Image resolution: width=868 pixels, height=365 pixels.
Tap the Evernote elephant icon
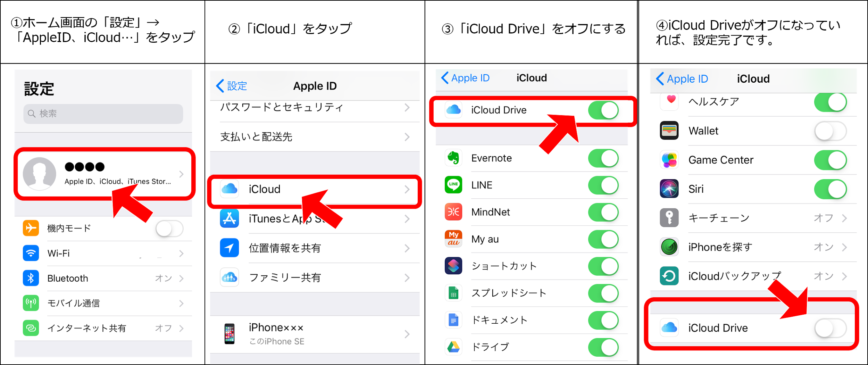point(453,158)
